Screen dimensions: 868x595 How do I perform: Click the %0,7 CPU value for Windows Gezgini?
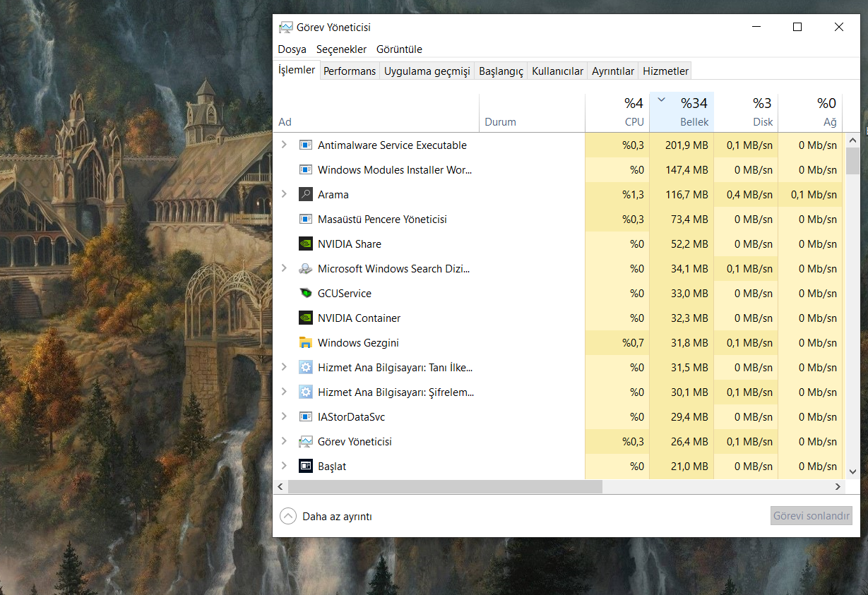tap(617, 343)
